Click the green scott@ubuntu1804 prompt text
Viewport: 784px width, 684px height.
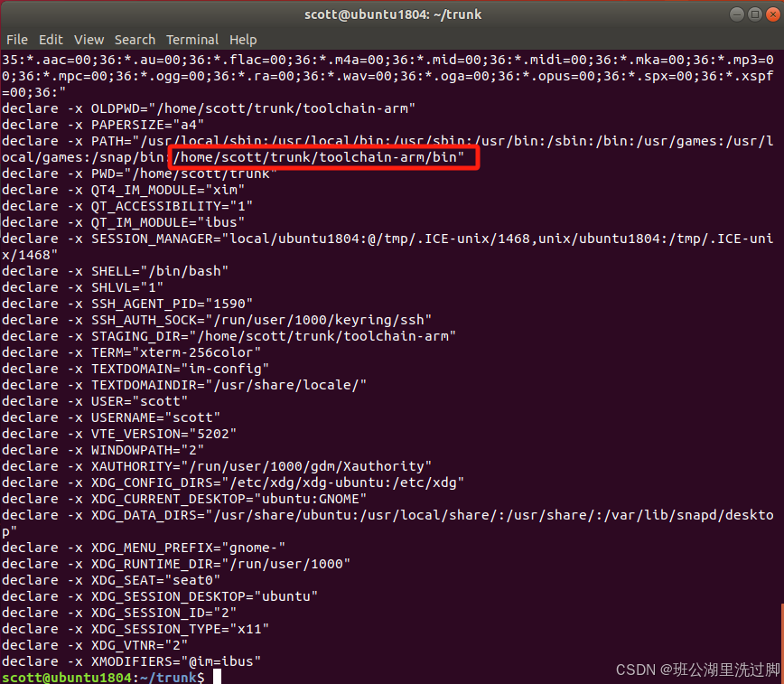click(63, 677)
